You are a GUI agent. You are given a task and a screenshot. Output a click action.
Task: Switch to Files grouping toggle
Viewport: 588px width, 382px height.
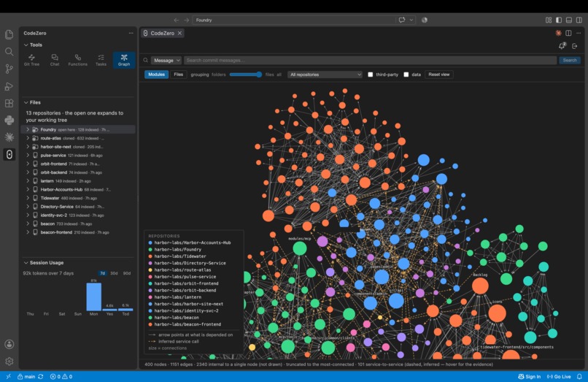pyautogui.click(x=179, y=75)
